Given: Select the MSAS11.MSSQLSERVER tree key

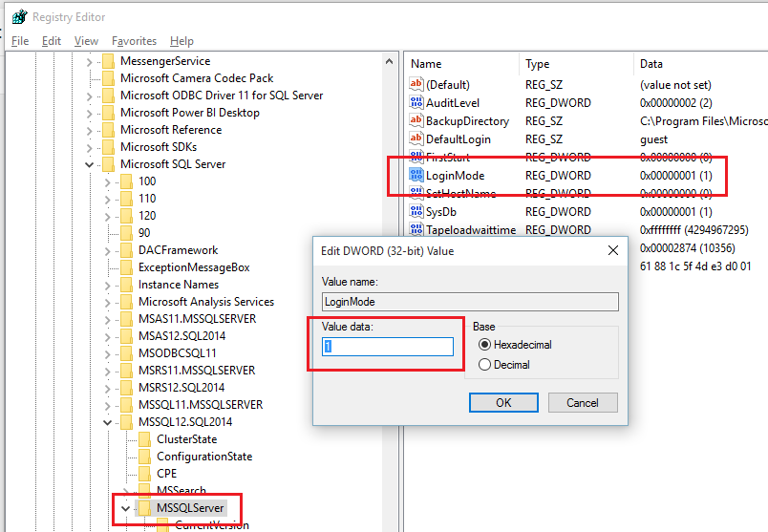Looking at the screenshot, I should click(x=198, y=318).
